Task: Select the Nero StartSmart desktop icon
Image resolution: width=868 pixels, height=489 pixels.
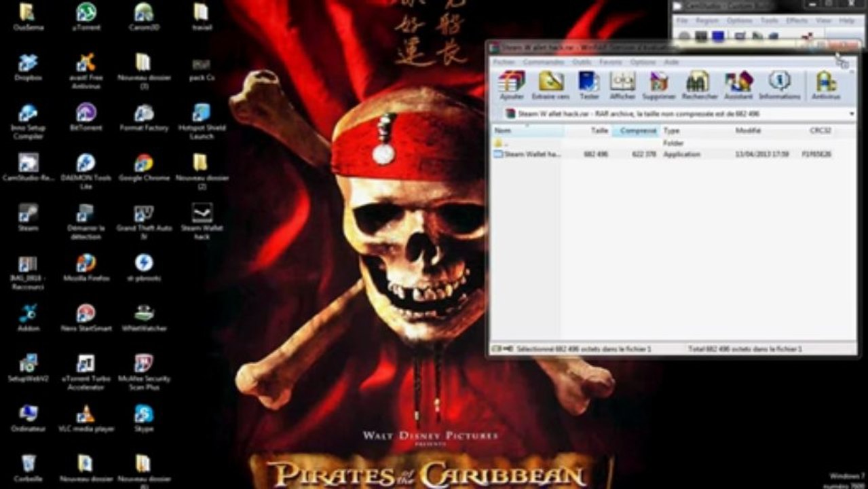Action: (86, 319)
